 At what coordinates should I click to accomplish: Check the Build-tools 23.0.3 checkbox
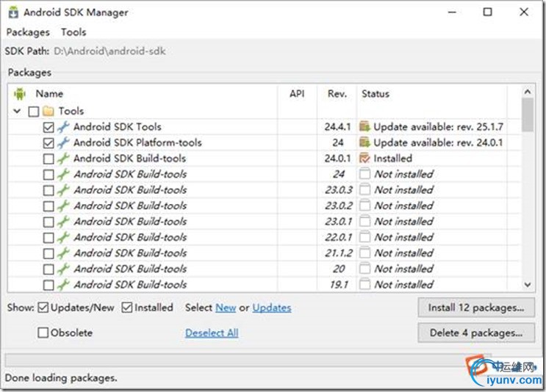pyautogui.click(x=49, y=190)
